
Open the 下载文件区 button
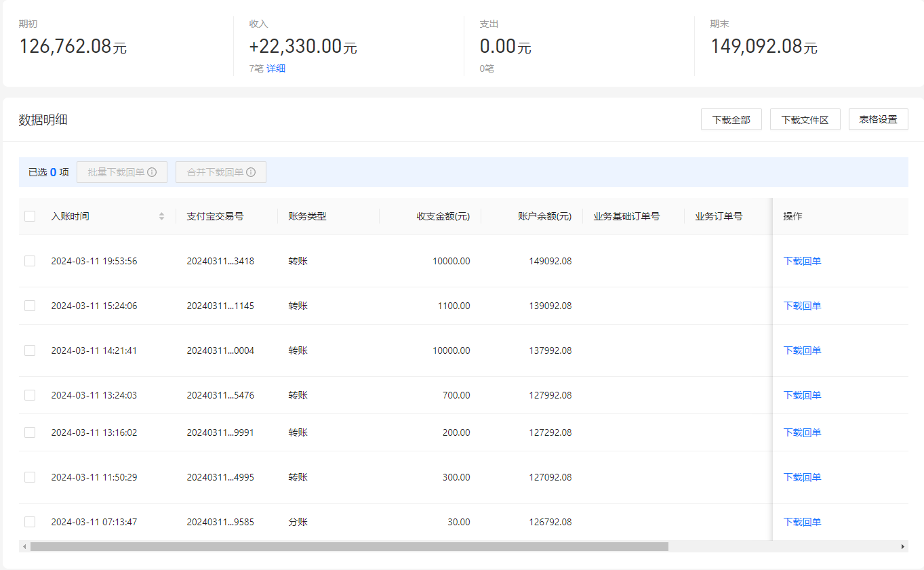(805, 119)
